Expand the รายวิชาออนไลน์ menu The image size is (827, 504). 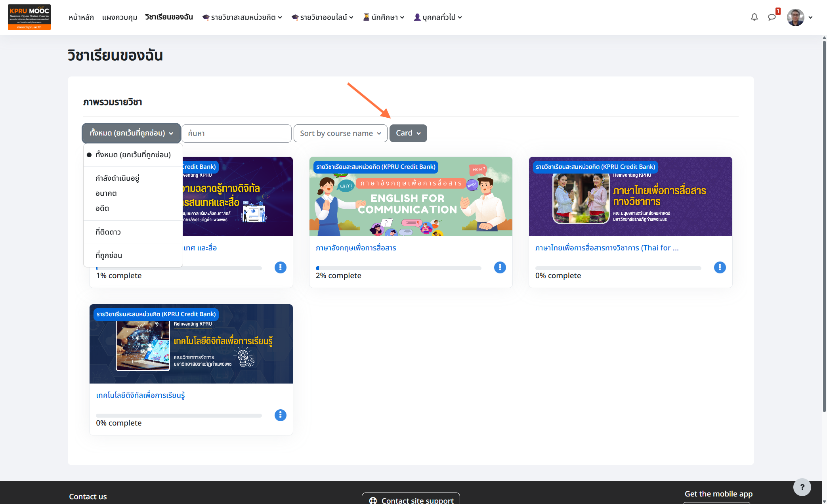[x=322, y=17]
